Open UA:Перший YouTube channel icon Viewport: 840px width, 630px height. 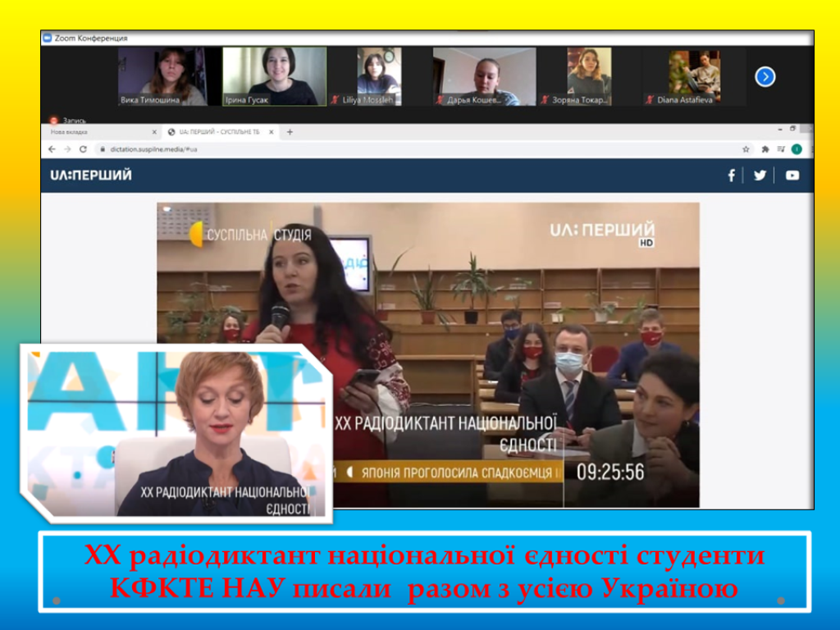pyautogui.click(x=792, y=175)
